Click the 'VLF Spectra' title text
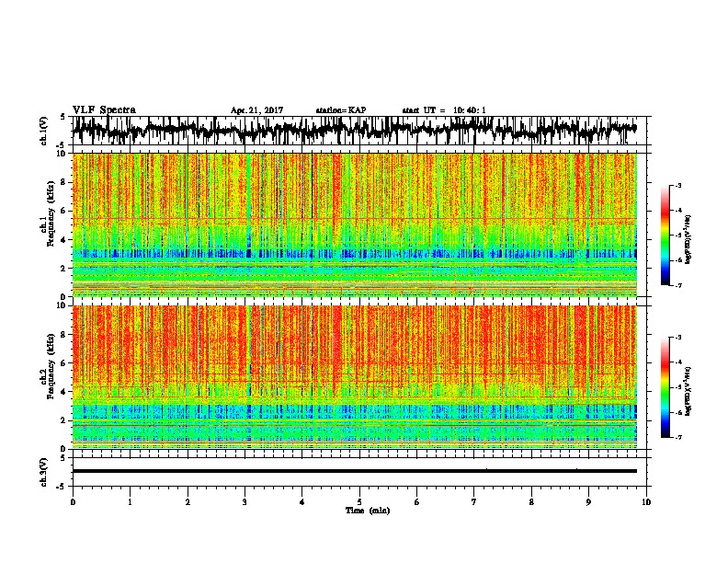The width and height of the screenshot is (728, 563). click(x=104, y=110)
